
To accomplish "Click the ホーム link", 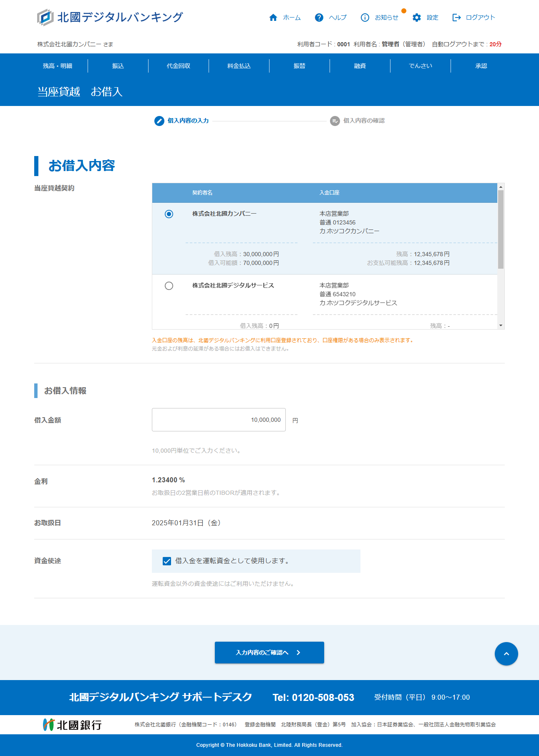I will coord(292,18).
